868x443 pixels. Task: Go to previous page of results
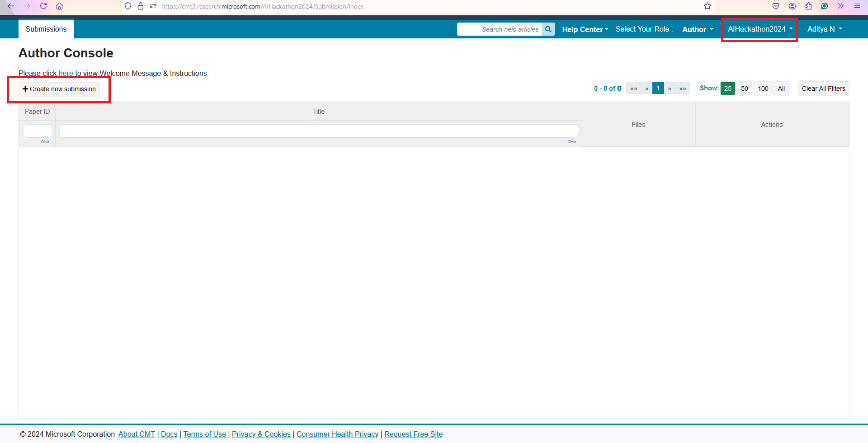(x=647, y=89)
